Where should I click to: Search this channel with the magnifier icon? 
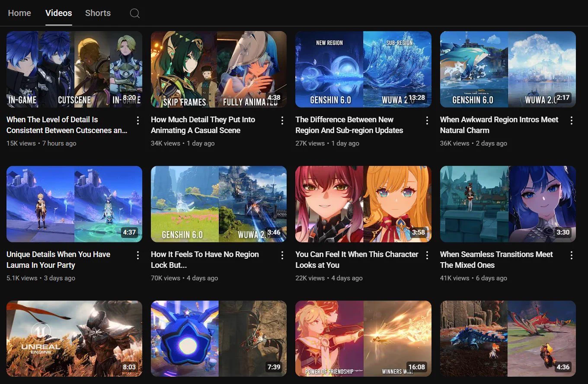[x=135, y=13]
